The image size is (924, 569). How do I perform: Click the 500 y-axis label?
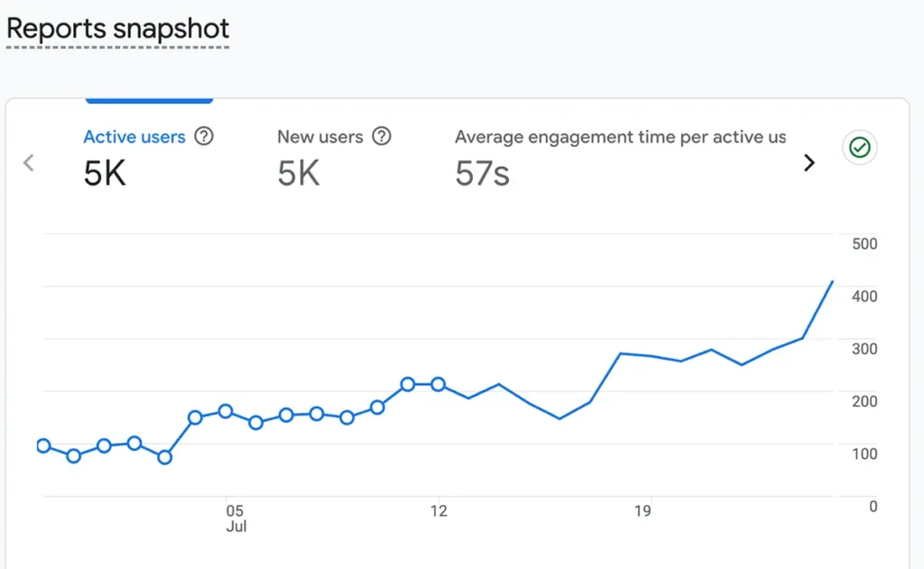pyautogui.click(x=864, y=243)
